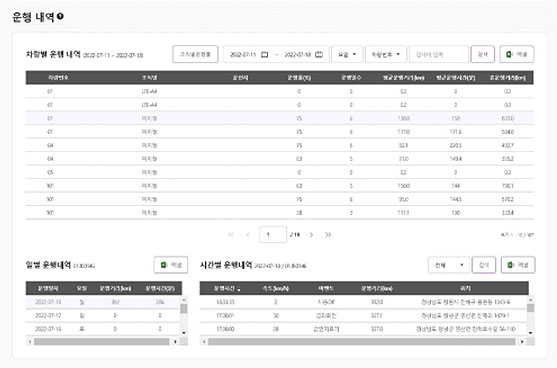Select the 17:30:01 row in hourly table
Image resolution: width=557 pixels, height=368 pixels.
363,315
